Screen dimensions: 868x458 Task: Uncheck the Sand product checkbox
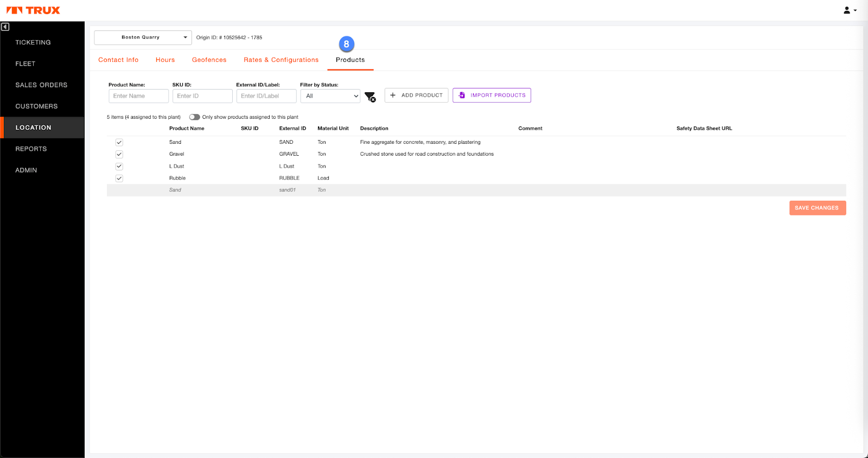tap(119, 142)
